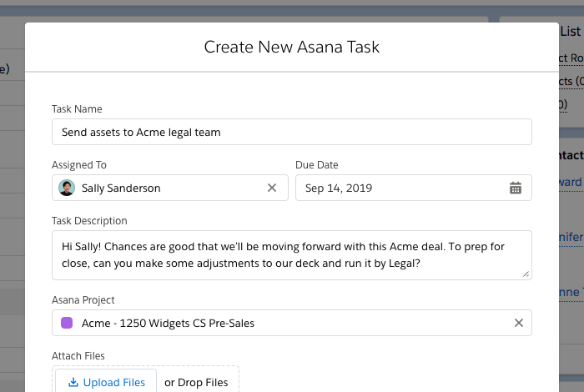Click the "or Drop Files" text

point(196,383)
